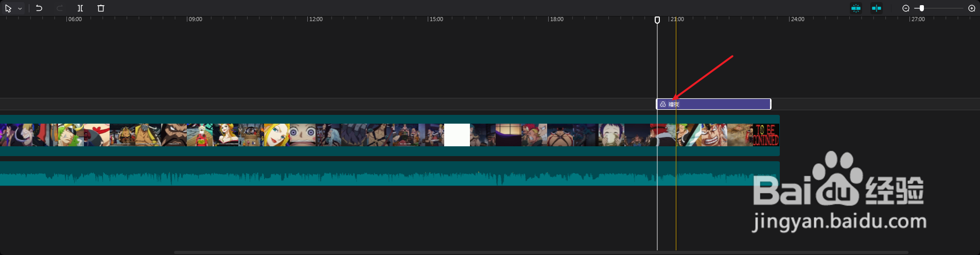Delete the selected clip with trash icon
980x255 pixels.
pyautogui.click(x=101, y=8)
